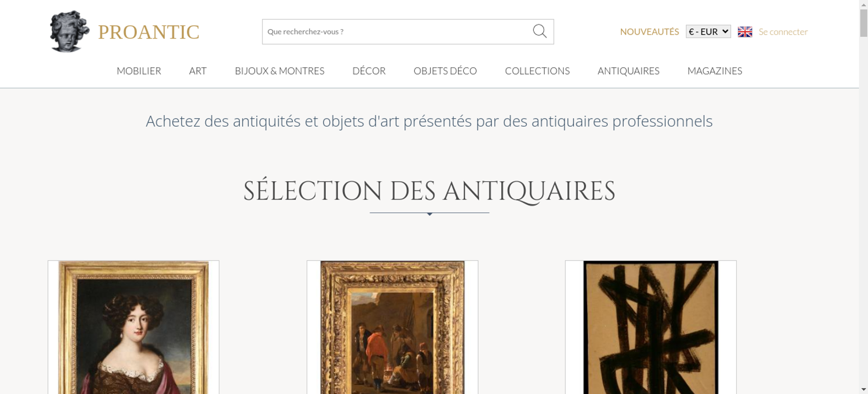This screenshot has width=868, height=394.
Task: Click the NOUVEAUTÉS link
Action: point(649,32)
